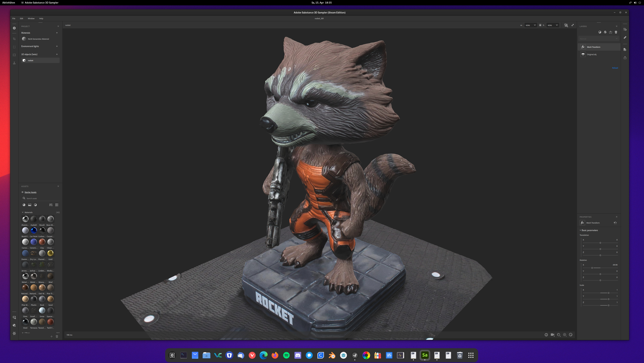
Task: Click the sort assets icon
Action: (x=51, y=205)
